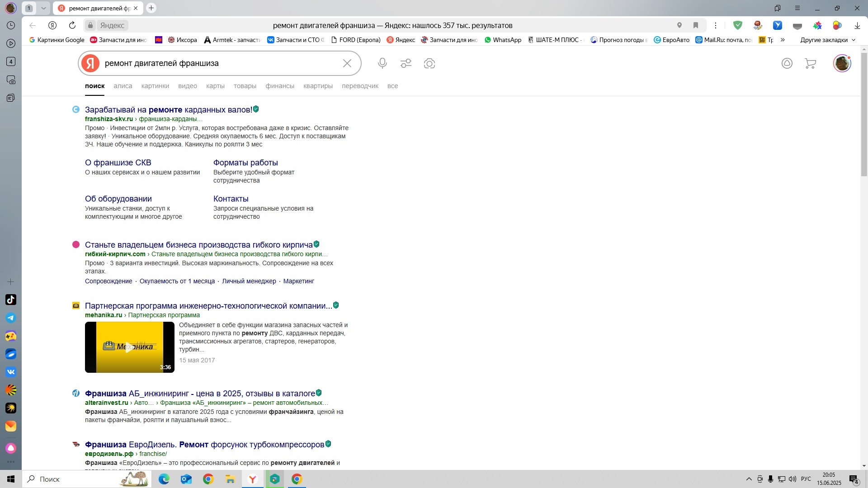Open the Об оборудовании sitelink

point(118,199)
